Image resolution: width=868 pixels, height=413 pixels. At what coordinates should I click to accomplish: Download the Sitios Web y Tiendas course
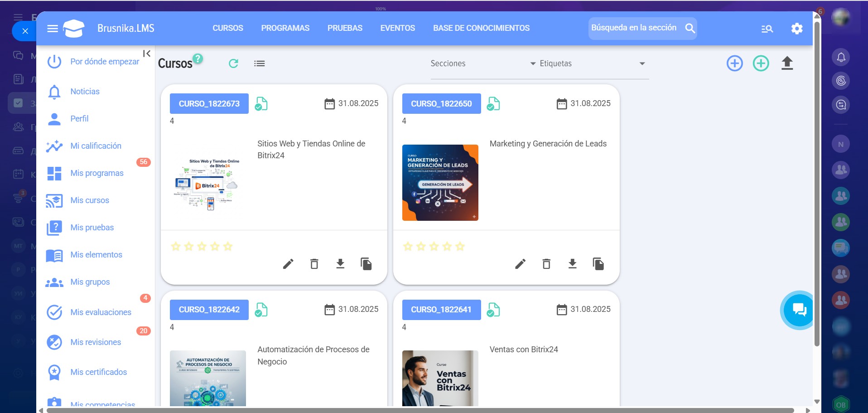pos(340,264)
